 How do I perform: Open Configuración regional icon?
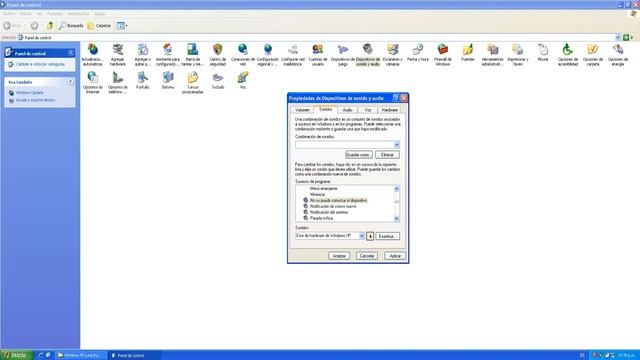coord(267,54)
